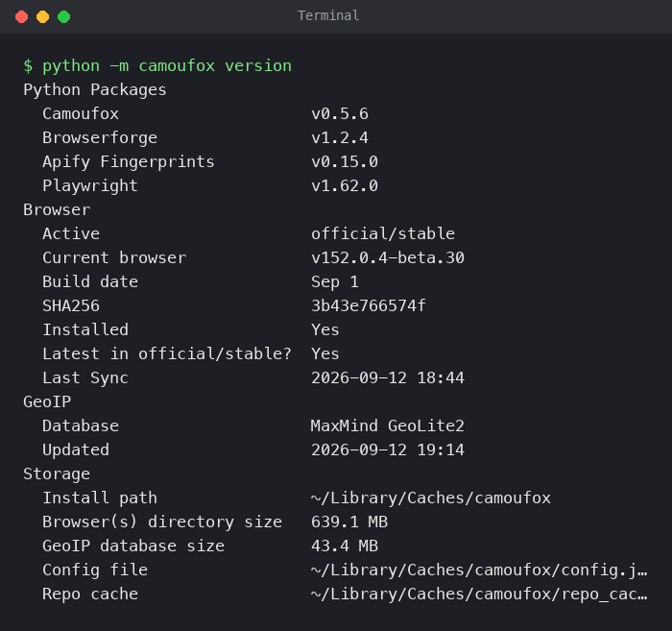Click the browser version 'v152.0.4-beta.30'
The width and height of the screenshot is (672, 631).
pos(388,258)
